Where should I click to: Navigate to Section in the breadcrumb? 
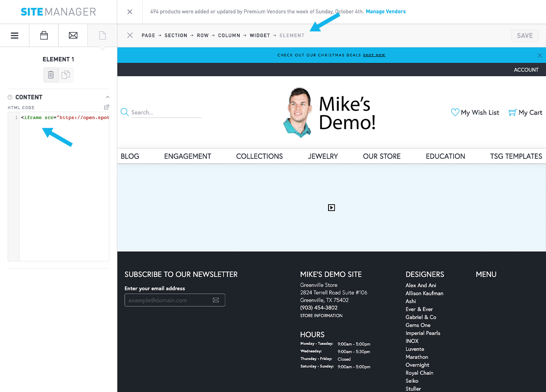click(x=176, y=35)
